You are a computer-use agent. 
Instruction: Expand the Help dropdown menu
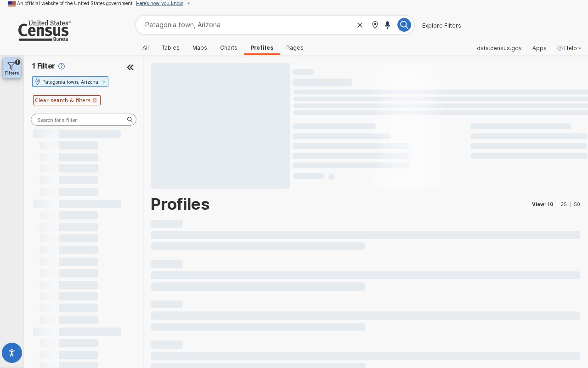[x=569, y=48]
